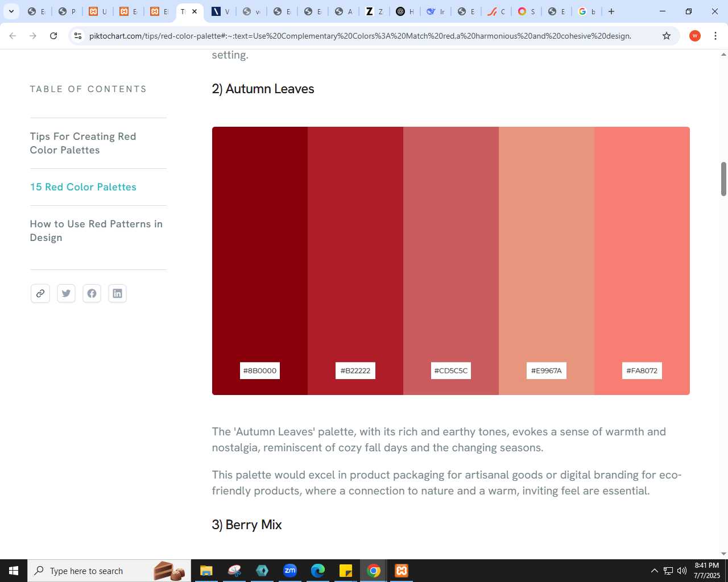The image size is (728, 582).
Task: Share the article on Twitter
Action: 66,293
